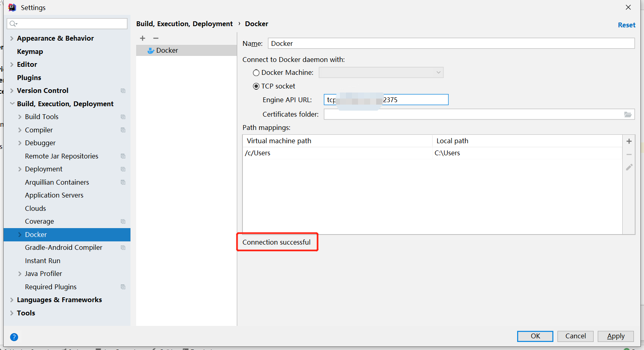644x350 pixels.
Task: Select the /c/Users virtual machine path cell
Action: (338, 153)
